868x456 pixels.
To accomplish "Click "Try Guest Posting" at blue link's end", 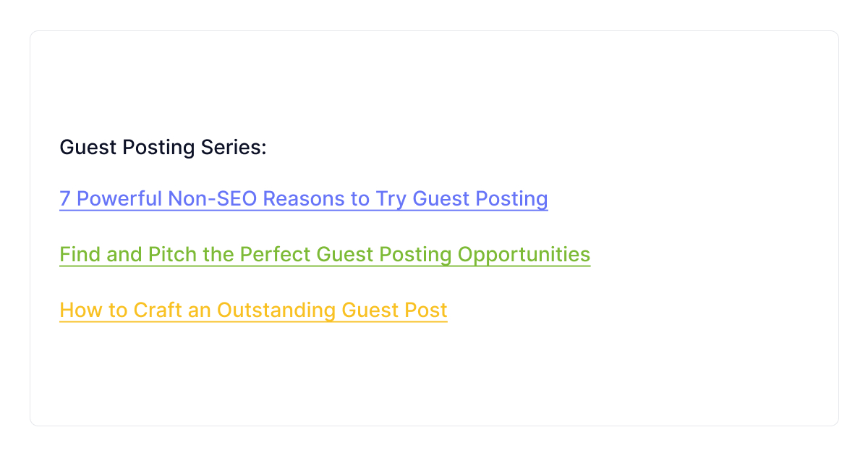I will click(461, 198).
